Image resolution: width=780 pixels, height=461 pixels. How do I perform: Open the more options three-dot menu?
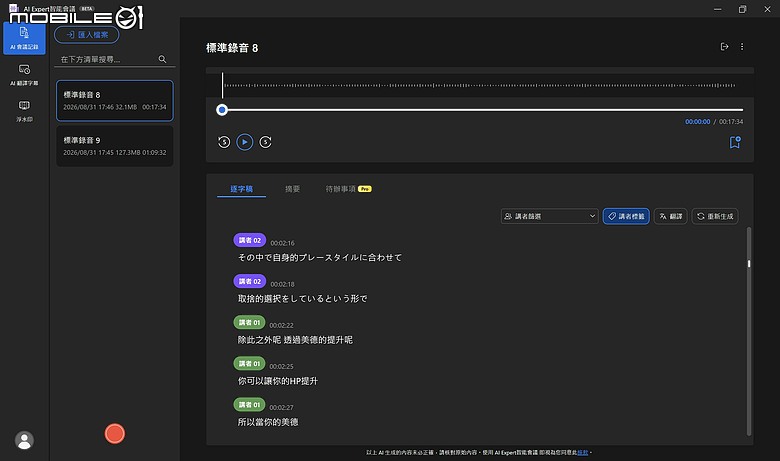(742, 47)
